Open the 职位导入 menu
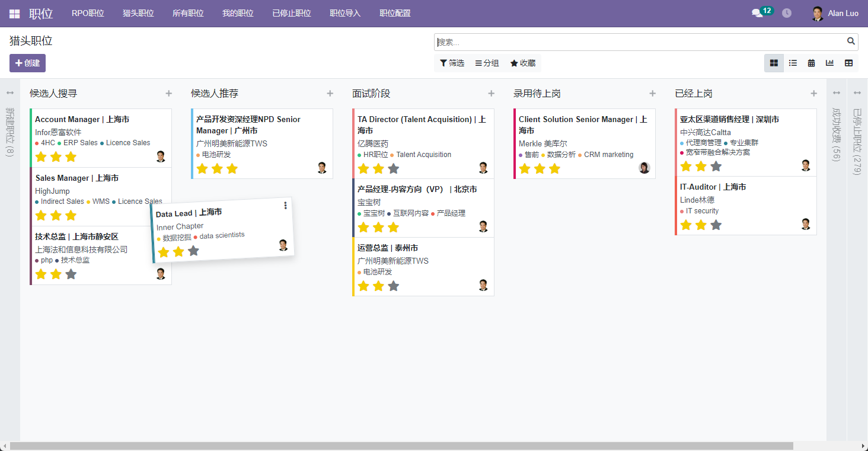This screenshot has width=868, height=451. click(x=345, y=13)
